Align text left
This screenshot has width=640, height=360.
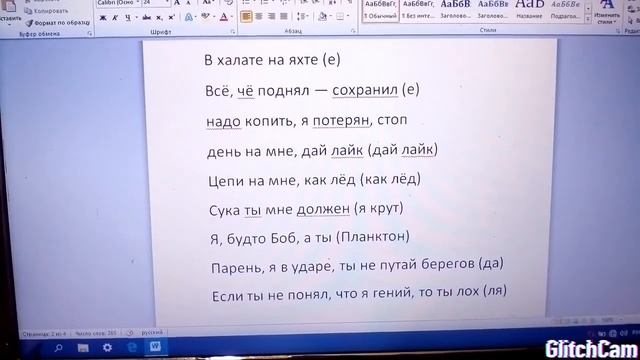click(x=246, y=16)
